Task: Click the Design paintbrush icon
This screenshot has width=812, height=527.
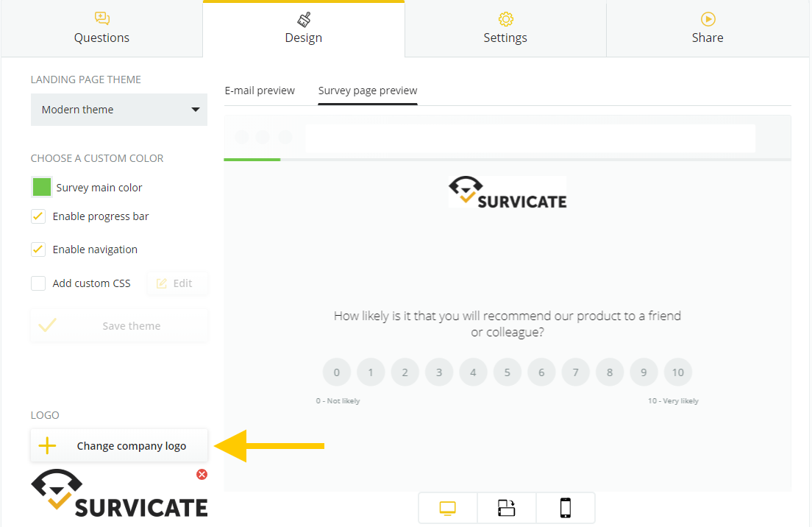Action: (x=304, y=20)
